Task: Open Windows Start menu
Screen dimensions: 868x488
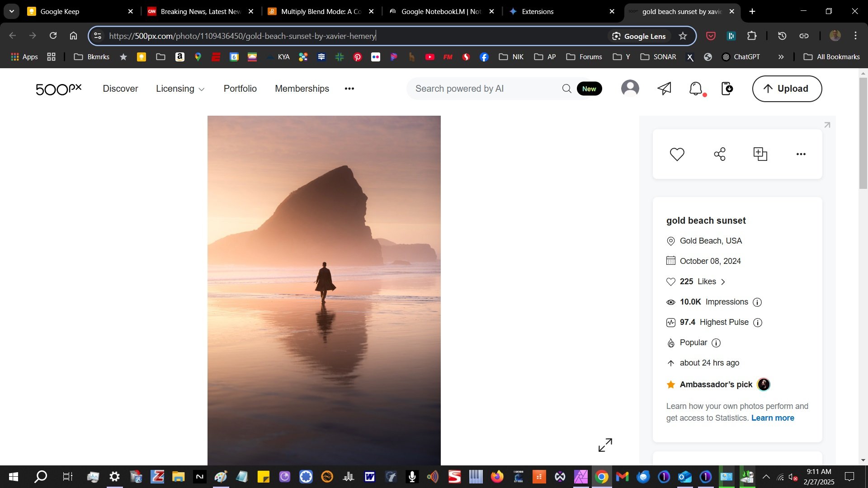Action: tap(14, 477)
